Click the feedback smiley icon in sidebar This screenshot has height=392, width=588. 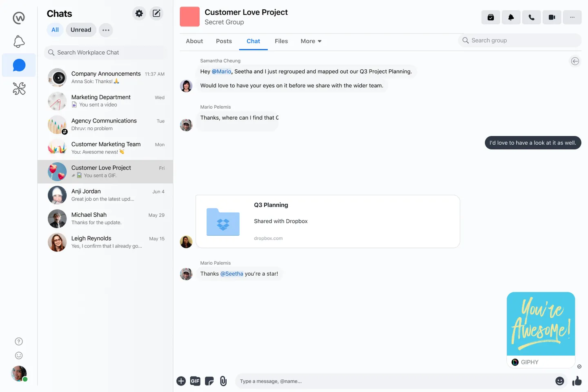tap(19, 356)
